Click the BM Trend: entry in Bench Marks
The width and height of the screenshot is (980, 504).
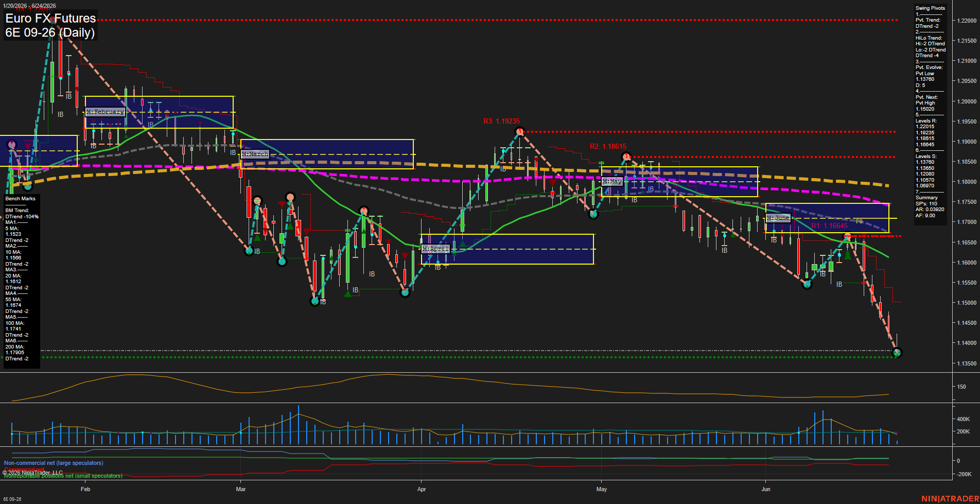pyautogui.click(x=17, y=211)
